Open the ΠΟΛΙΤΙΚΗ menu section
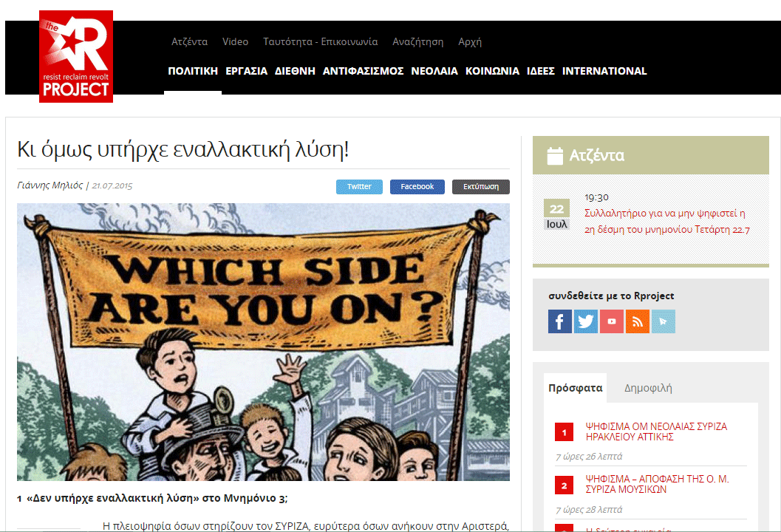This screenshot has height=532, width=781. pyautogui.click(x=193, y=71)
